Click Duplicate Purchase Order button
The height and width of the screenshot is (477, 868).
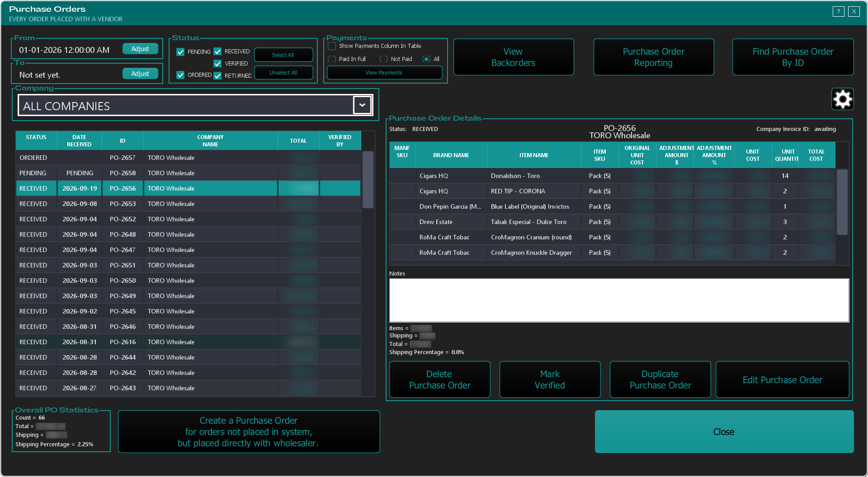pos(660,379)
